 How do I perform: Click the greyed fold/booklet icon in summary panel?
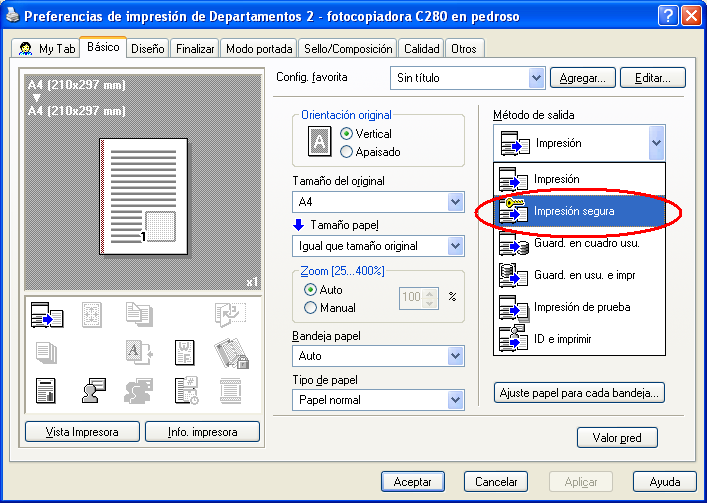point(230,314)
